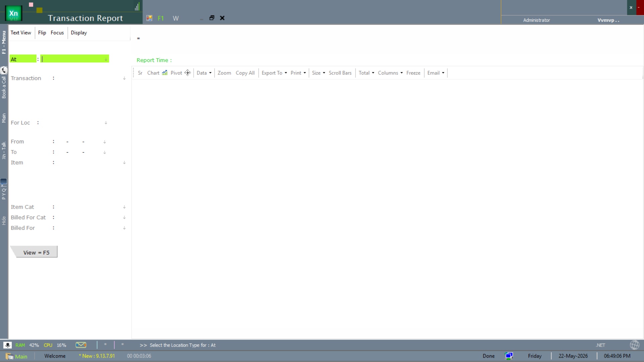Click the olive square indicator in header
The height and width of the screenshot is (362, 644).
39,10
